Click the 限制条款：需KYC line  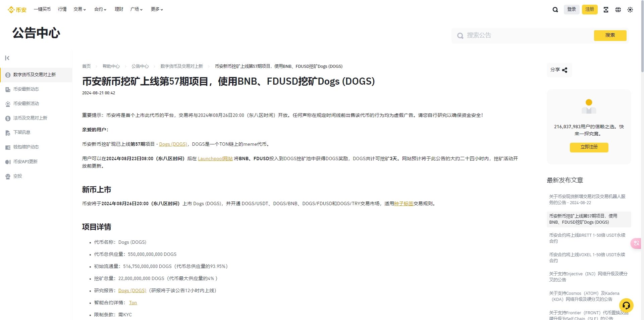113,315
